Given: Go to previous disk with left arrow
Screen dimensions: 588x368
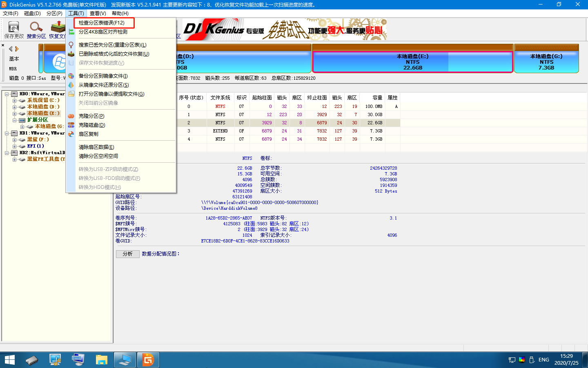Looking at the screenshot, I should click(11, 49).
